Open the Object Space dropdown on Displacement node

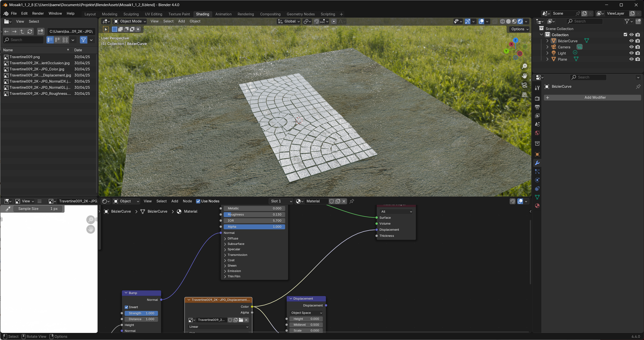306,313
